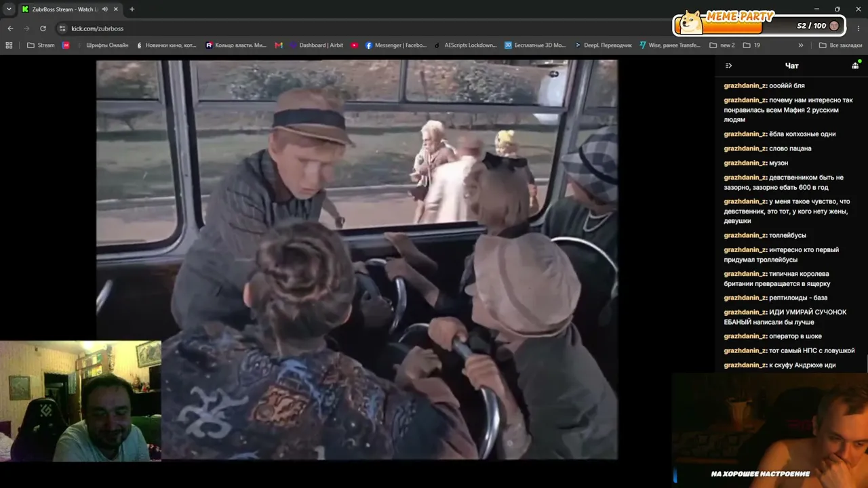Go back to the previous page

pos(10,28)
